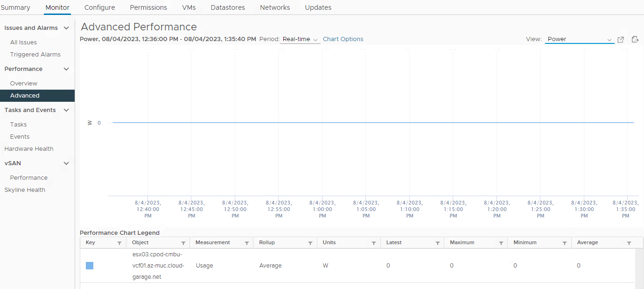Sort by the Average column header
The width and height of the screenshot is (644, 289).
point(588,243)
